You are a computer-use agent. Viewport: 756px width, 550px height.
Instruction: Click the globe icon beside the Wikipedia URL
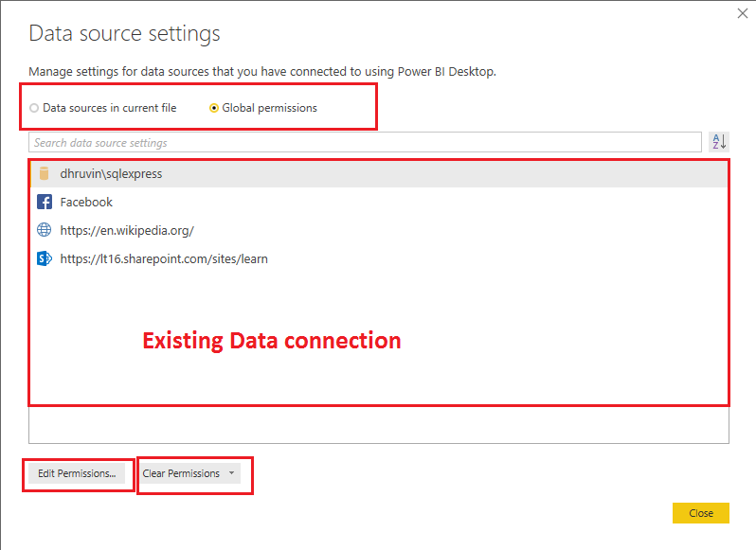pos(44,230)
